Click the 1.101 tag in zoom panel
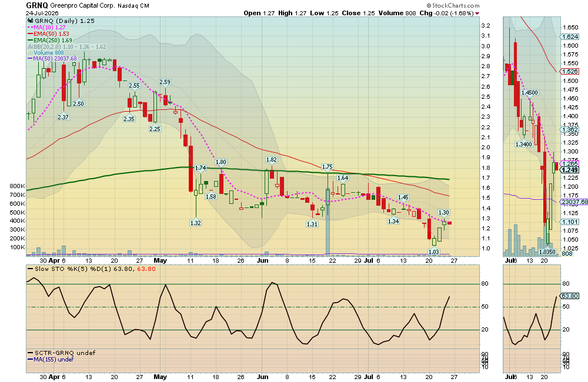The image size is (588, 382). pyautogui.click(x=570, y=222)
